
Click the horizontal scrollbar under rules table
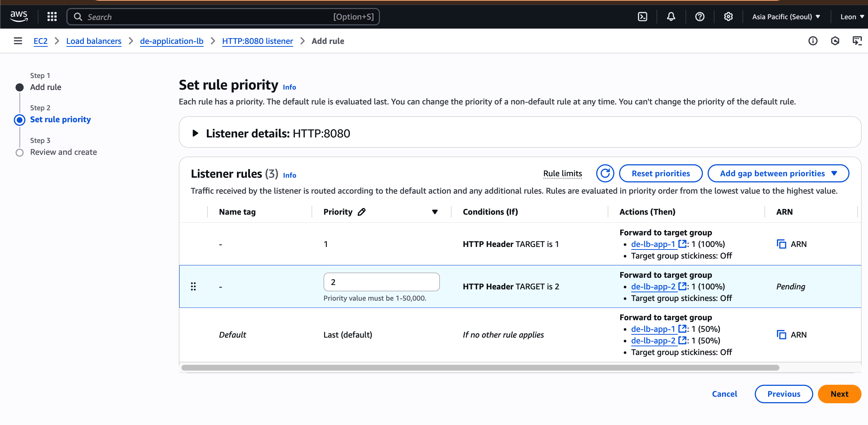(480, 368)
